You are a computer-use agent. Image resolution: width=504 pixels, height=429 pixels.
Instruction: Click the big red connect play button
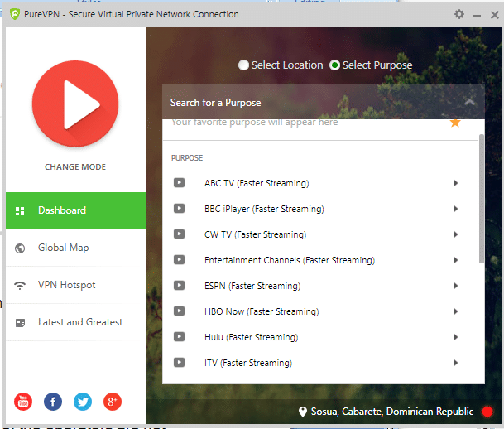tap(75, 104)
